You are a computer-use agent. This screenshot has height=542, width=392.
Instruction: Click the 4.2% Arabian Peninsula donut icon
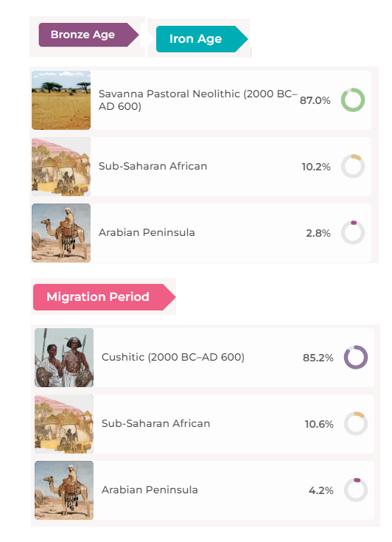(x=356, y=490)
